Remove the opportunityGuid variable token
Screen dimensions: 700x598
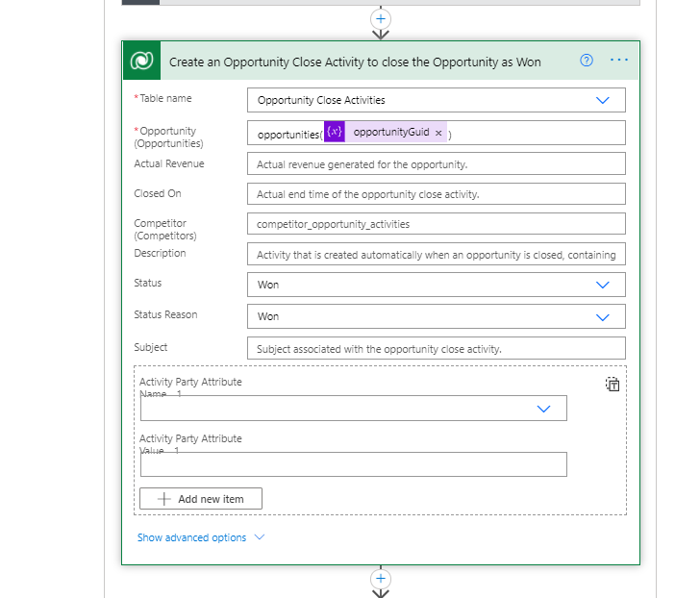tap(438, 133)
